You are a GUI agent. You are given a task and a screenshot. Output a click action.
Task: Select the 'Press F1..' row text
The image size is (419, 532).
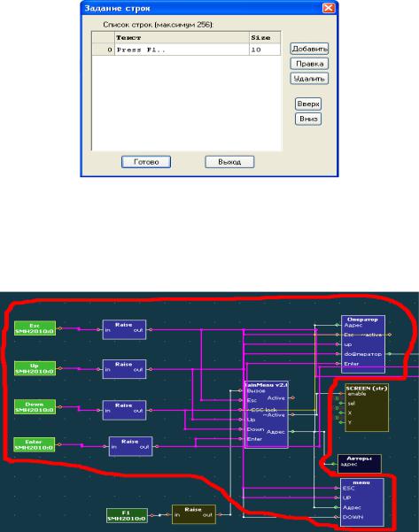pyautogui.click(x=141, y=50)
